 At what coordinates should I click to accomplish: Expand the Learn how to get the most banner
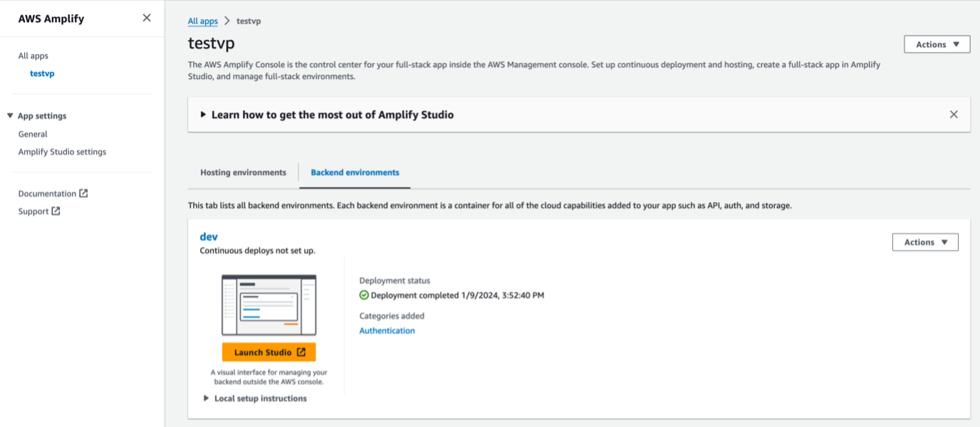203,115
